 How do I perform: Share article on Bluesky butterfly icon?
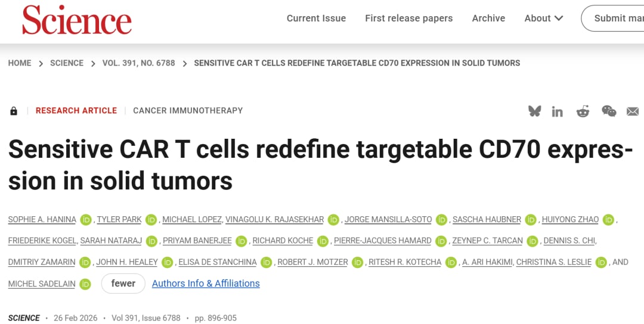tap(534, 111)
